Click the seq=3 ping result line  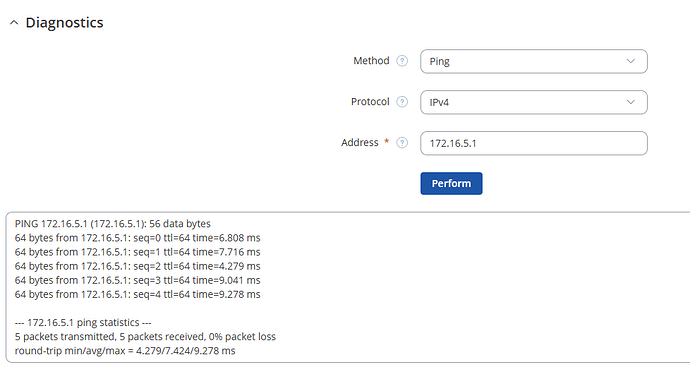[137, 280]
